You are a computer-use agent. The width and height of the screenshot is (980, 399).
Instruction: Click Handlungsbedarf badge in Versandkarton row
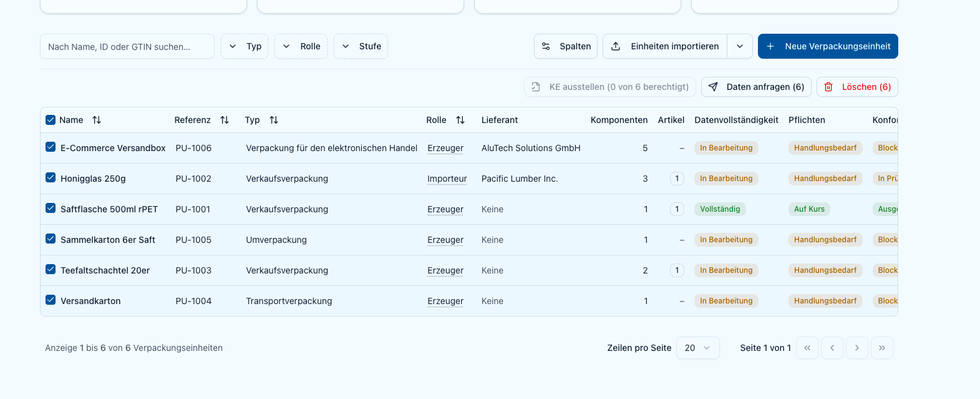tap(825, 301)
